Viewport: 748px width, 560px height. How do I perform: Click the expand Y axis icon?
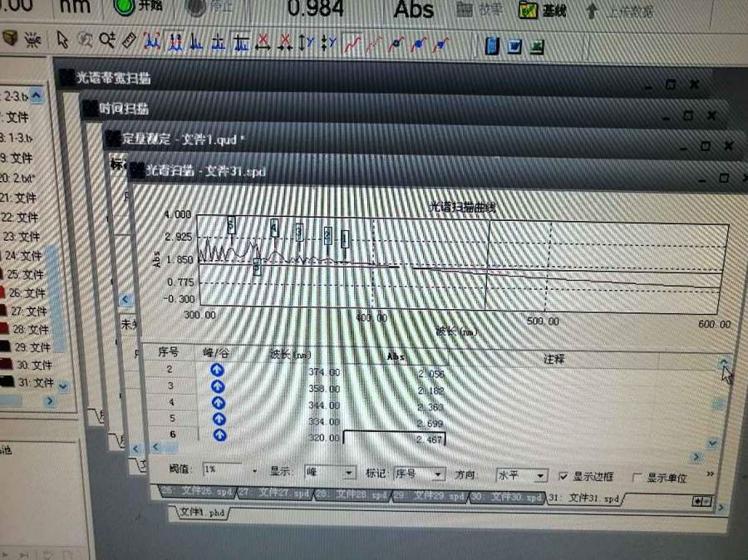pos(306,43)
